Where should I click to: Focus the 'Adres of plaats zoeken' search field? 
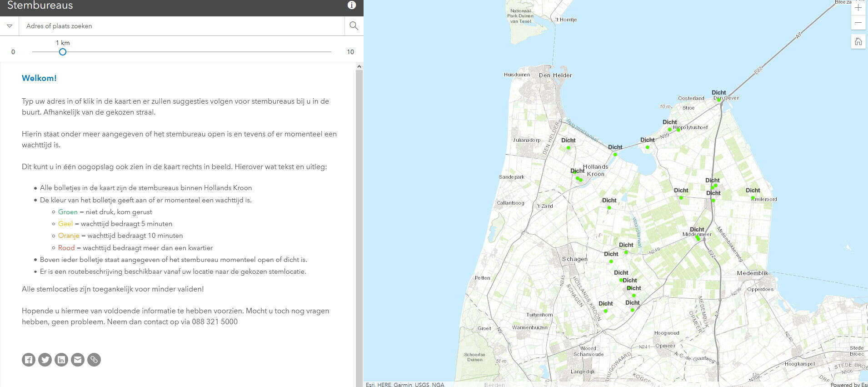(182, 26)
